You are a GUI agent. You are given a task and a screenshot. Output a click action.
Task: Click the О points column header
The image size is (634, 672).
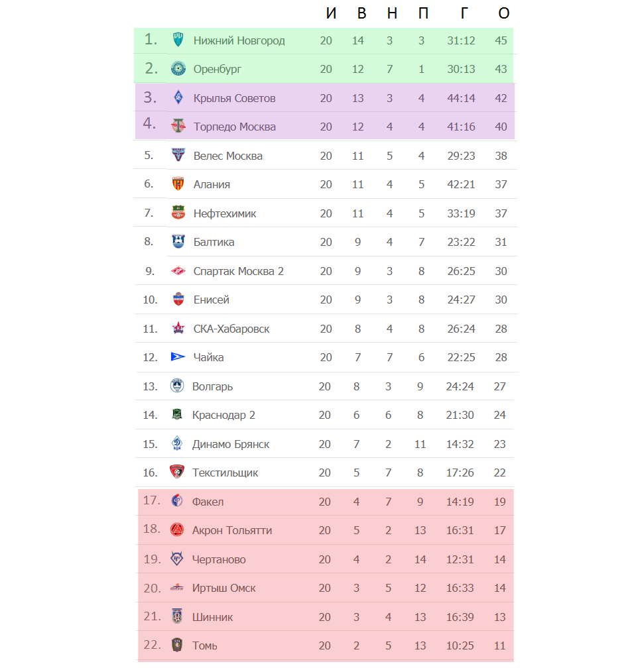pyautogui.click(x=503, y=13)
